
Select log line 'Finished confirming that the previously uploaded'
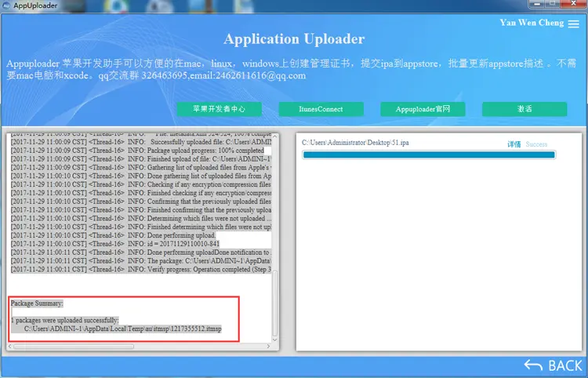pos(141,210)
